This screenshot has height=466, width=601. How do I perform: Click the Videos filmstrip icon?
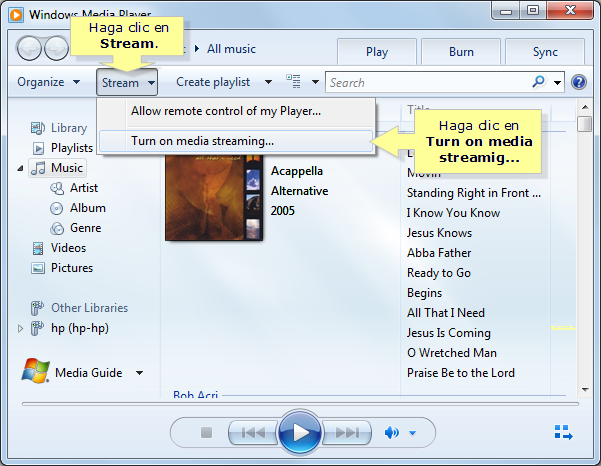[x=38, y=248]
